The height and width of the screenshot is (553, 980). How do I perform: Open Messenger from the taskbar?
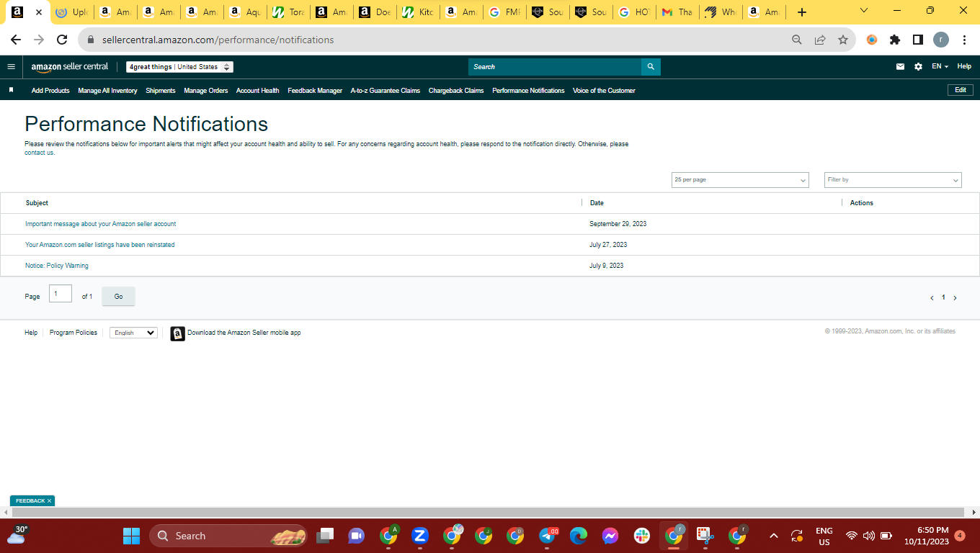pyautogui.click(x=610, y=536)
